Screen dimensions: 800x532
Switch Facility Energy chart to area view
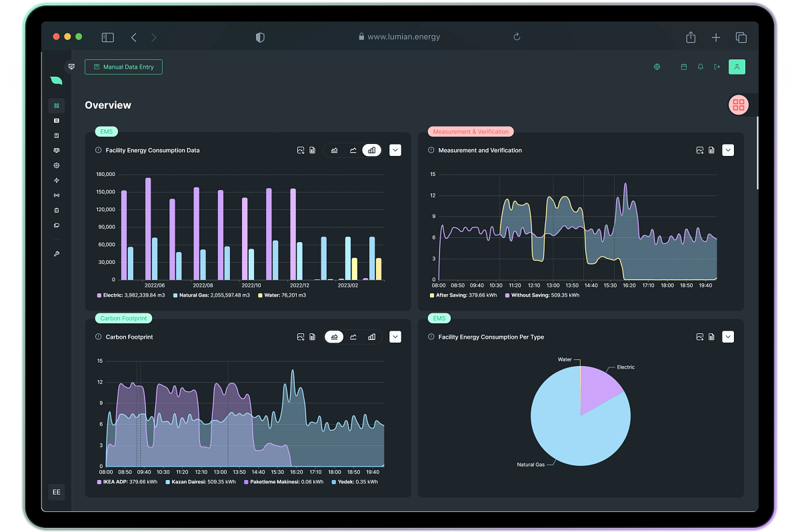point(334,150)
